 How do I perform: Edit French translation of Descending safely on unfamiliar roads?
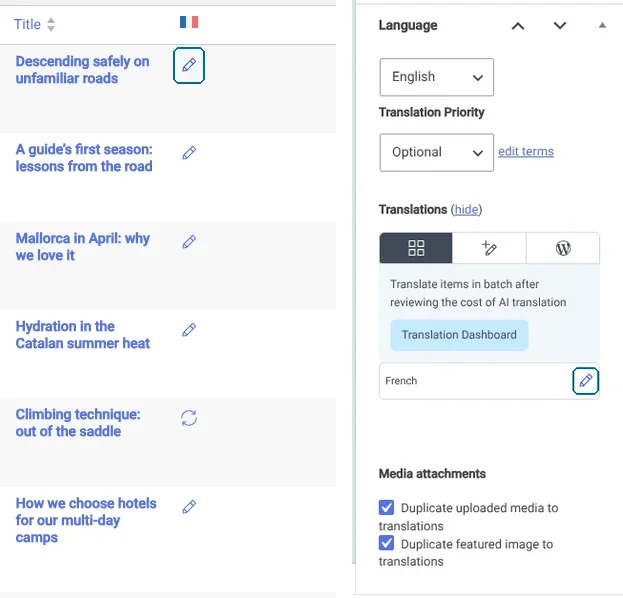189,65
